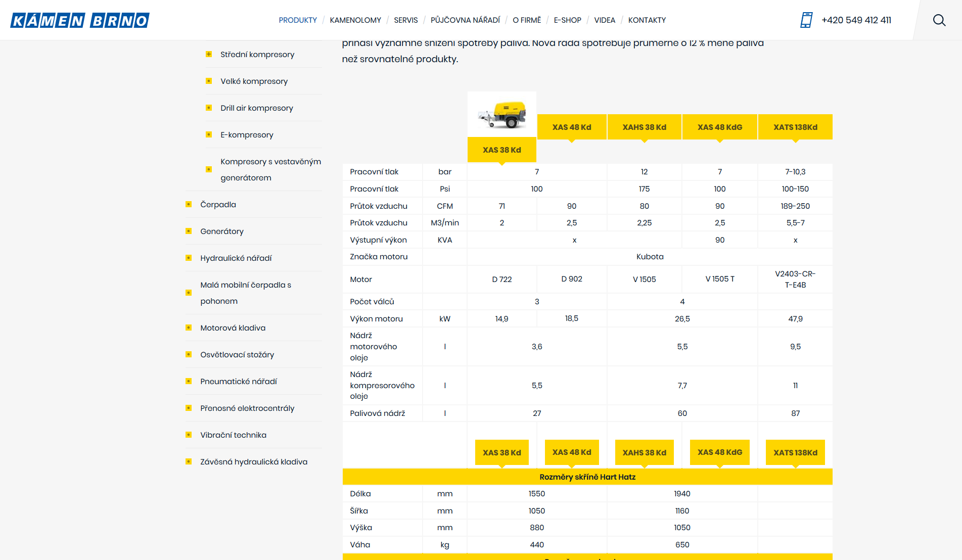Viewport: 962px width, 560px height.
Task: Open Drill air kompresory category
Action: click(x=257, y=108)
